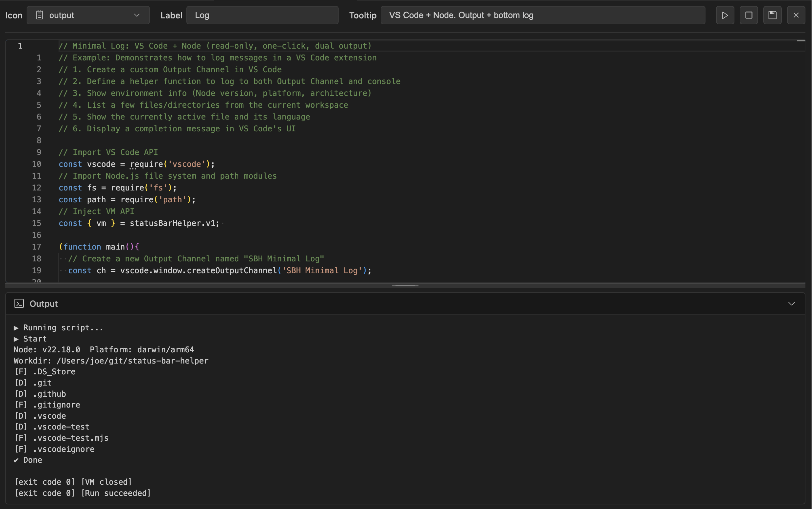Run the script with the play button
Screen dimensions: 812x509
[x=725, y=15]
